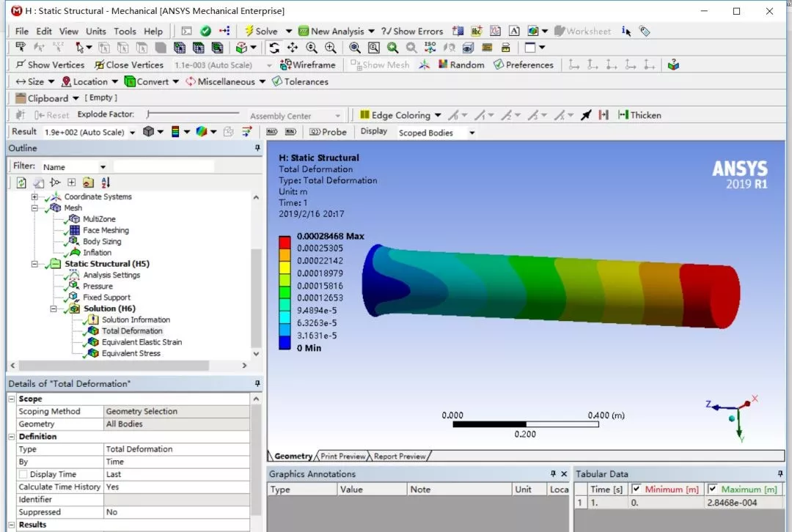The image size is (792, 532).
Task: Switch to the Report Preview tab
Action: 400,457
